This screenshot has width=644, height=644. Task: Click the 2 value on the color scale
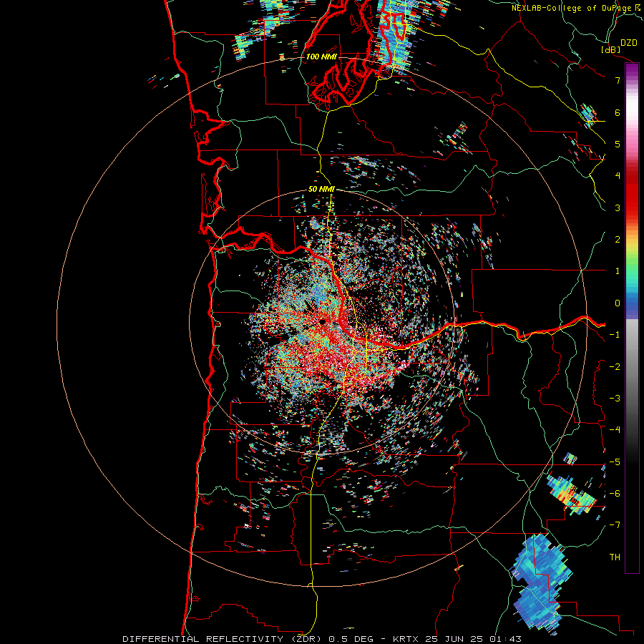tap(618, 240)
